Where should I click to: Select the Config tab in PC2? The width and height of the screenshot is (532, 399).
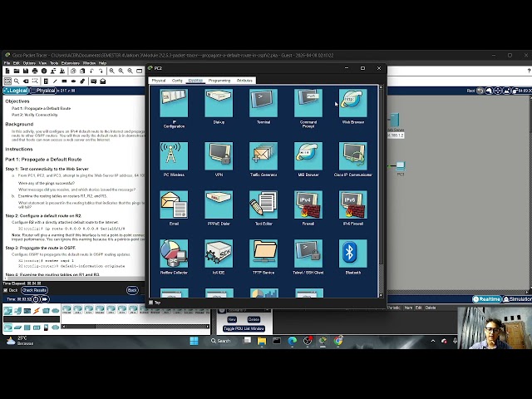tap(177, 81)
